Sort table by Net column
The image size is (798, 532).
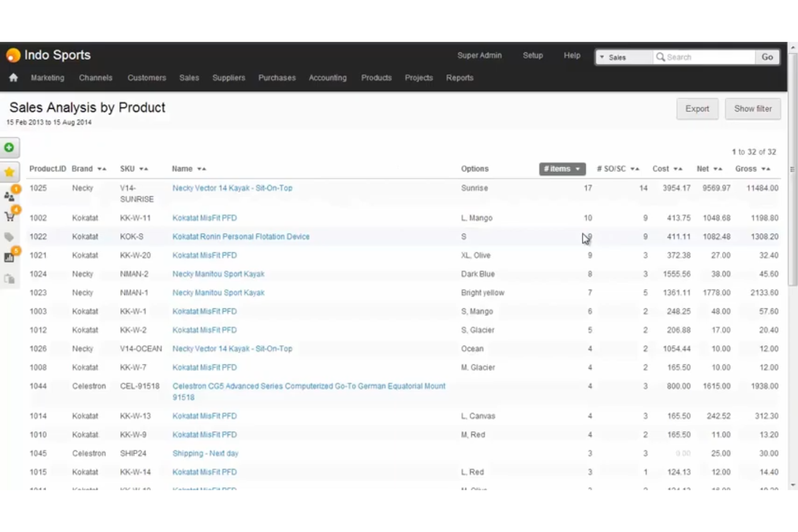pyautogui.click(x=709, y=169)
